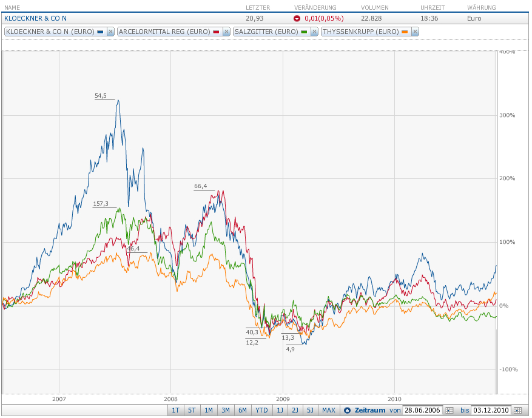
Task: Click the change value 0,01(0,05%)
Action: click(x=324, y=19)
